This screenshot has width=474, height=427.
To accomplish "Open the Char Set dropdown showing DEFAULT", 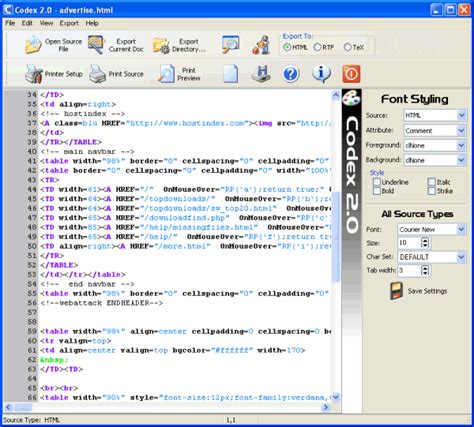I will click(461, 257).
